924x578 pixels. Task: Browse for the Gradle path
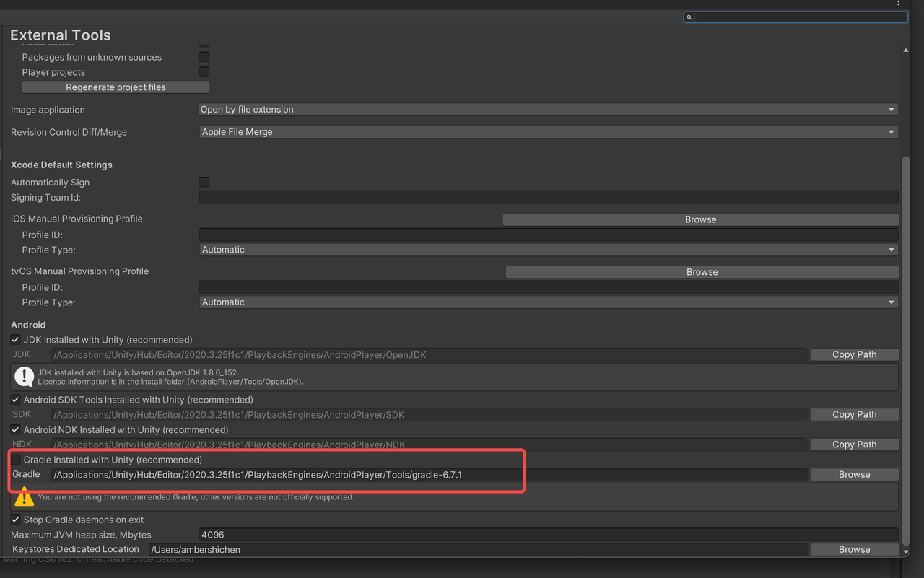pos(854,475)
